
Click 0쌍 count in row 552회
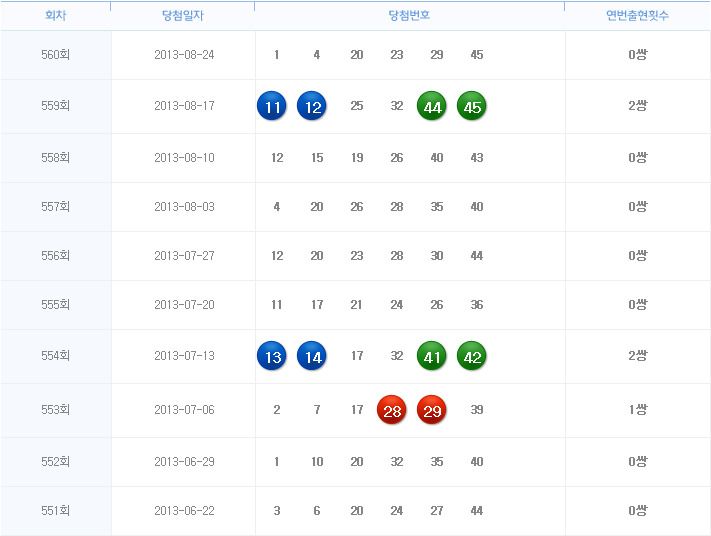(x=638, y=462)
